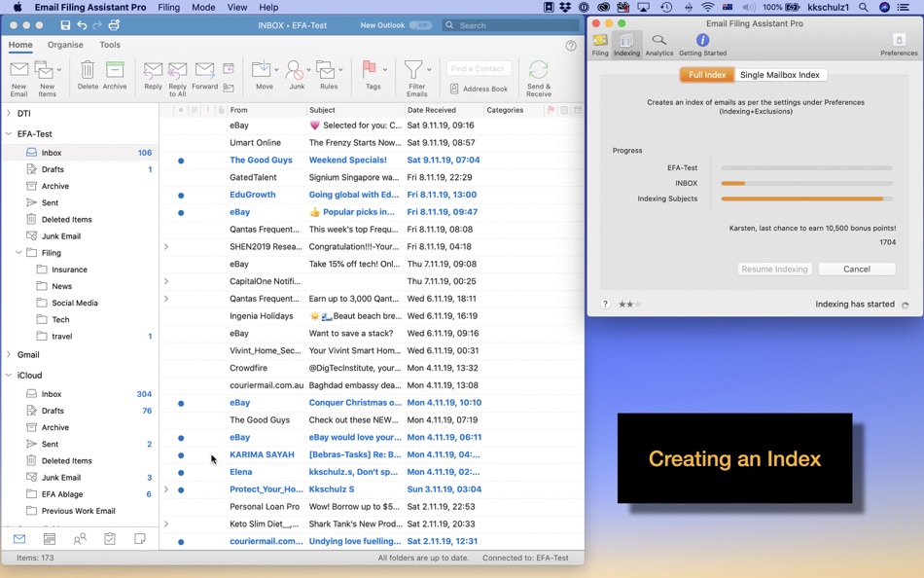
Task: Toggle the unread dot on Elena's message
Action: pos(181,471)
